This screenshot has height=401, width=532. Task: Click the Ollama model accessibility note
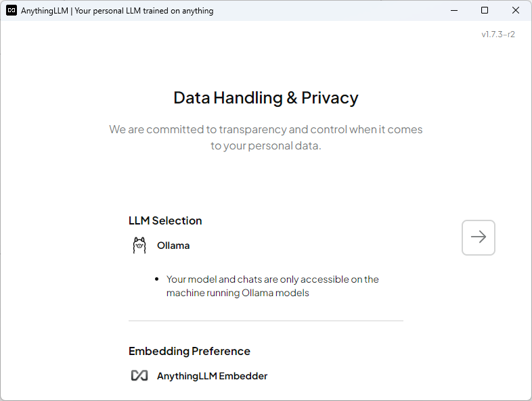coord(272,286)
